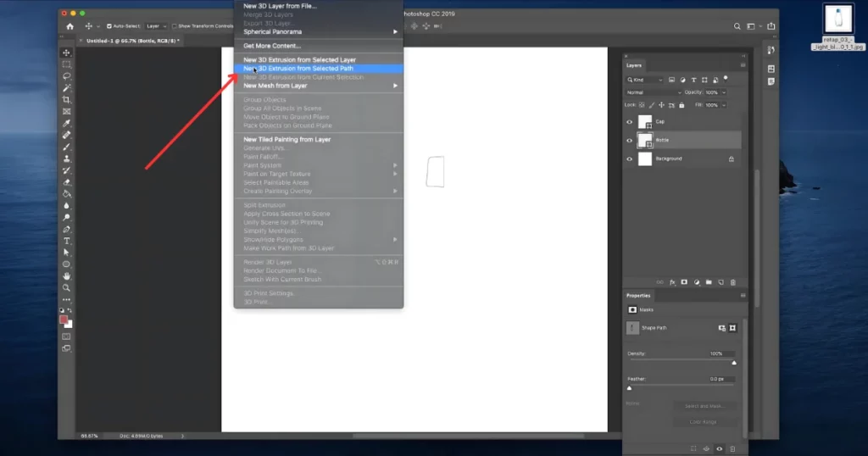
Task: Select the Magic Wand tool
Action: tap(66, 88)
